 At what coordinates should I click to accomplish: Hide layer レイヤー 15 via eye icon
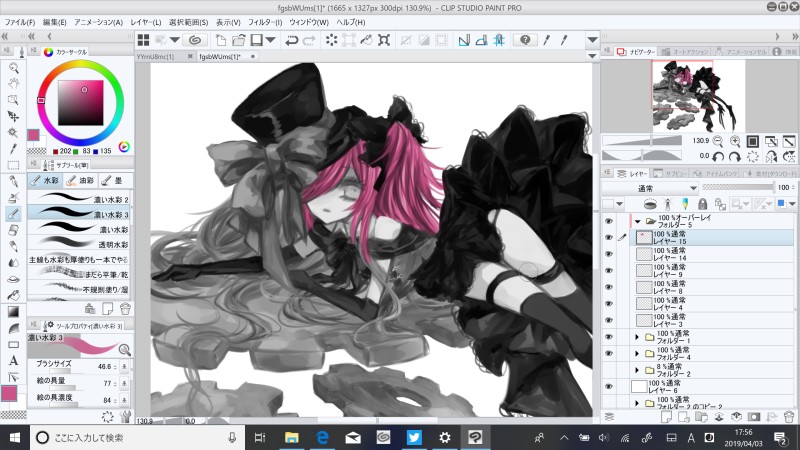point(609,238)
